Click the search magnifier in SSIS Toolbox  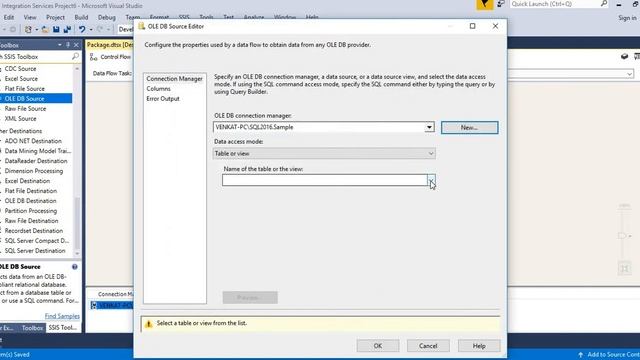coord(75,57)
